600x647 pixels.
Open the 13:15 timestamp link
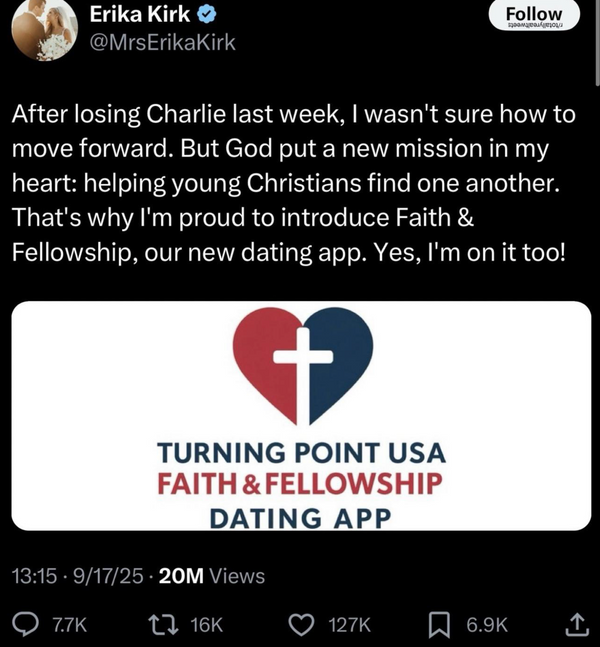[36, 575]
